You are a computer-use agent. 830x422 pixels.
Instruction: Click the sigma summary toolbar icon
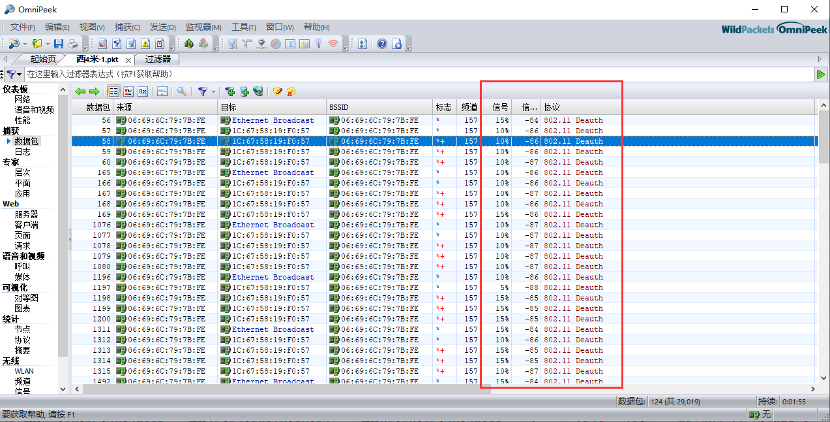pos(290,44)
